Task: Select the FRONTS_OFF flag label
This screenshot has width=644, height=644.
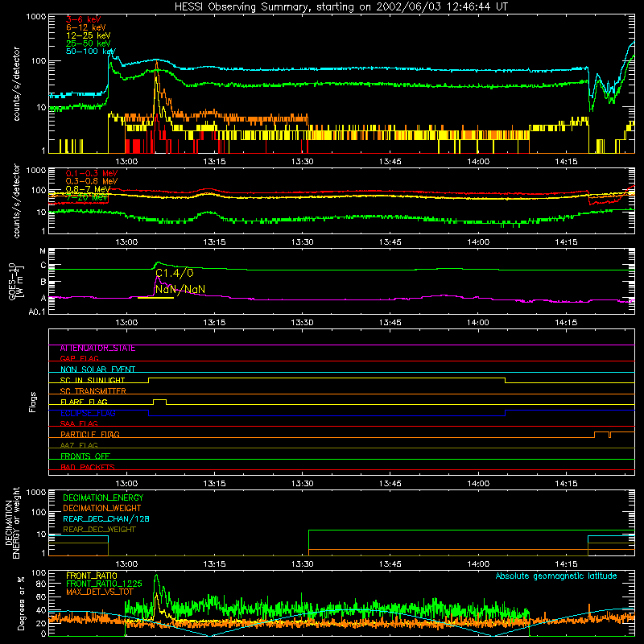Action: [85, 456]
